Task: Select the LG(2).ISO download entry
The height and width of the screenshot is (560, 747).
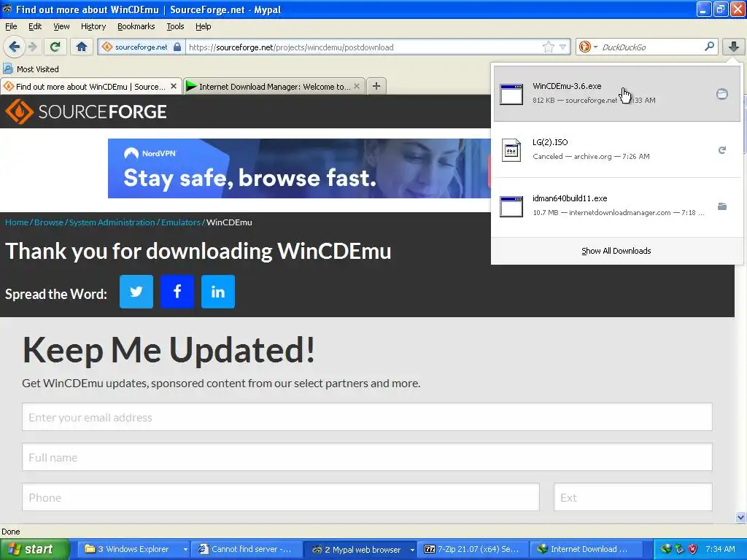Action: pyautogui.click(x=617, y=149)
